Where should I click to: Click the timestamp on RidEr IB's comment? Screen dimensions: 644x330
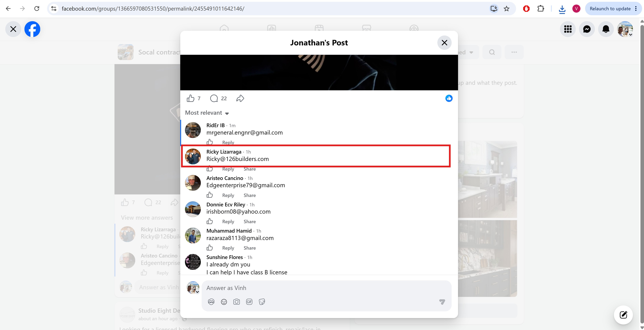232,125
